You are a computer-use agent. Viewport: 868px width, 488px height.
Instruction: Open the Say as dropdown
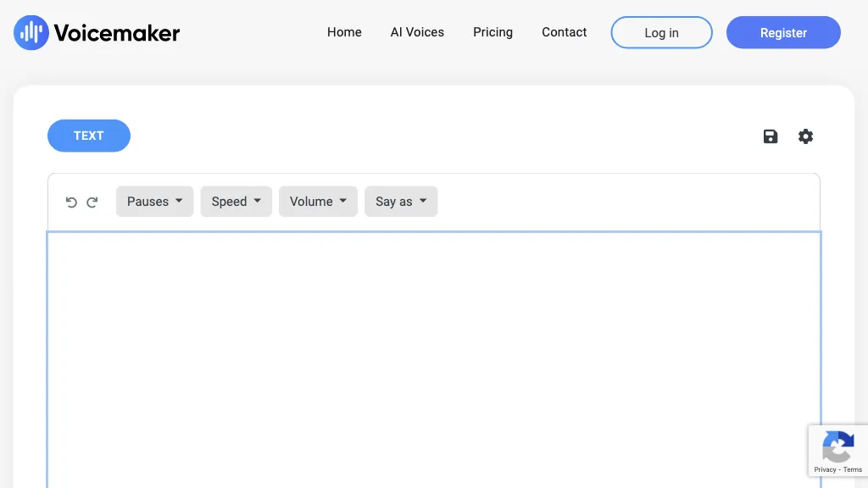click(x=400, y=202)
